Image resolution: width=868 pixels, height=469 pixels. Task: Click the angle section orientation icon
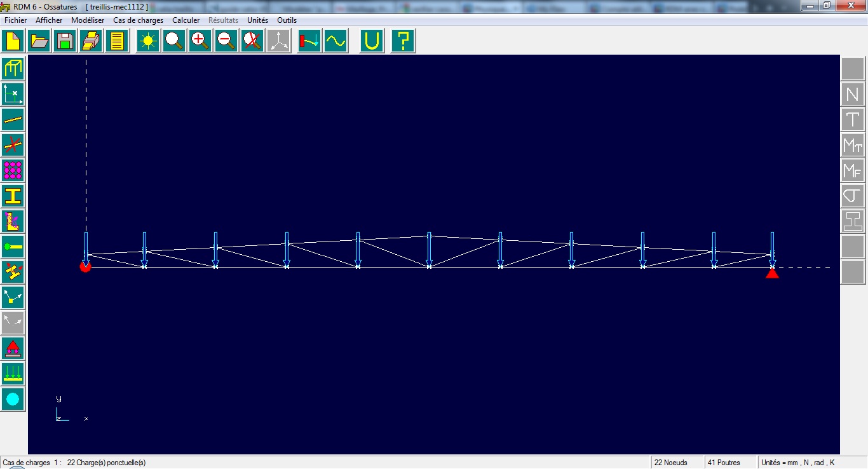click(x=13, y=221)
